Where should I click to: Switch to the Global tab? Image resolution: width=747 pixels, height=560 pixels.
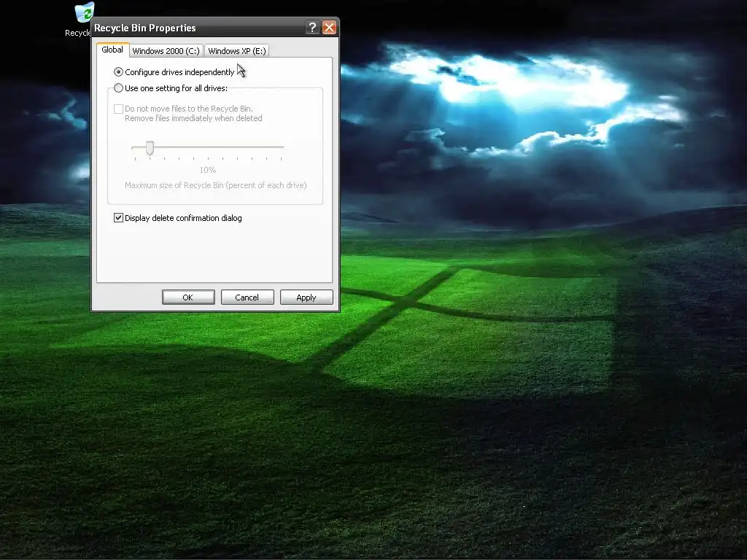[x=112, y=50]
